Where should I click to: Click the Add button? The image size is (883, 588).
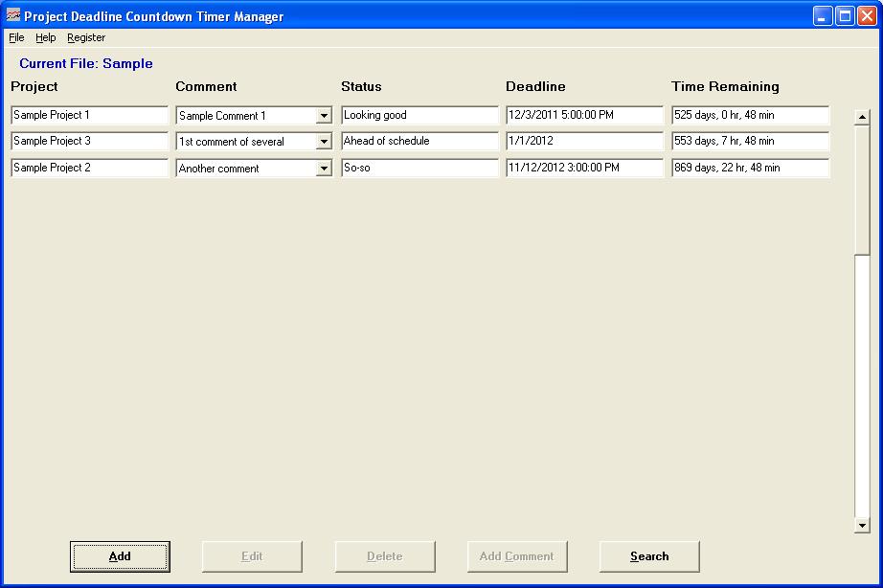tap(120, 556)
